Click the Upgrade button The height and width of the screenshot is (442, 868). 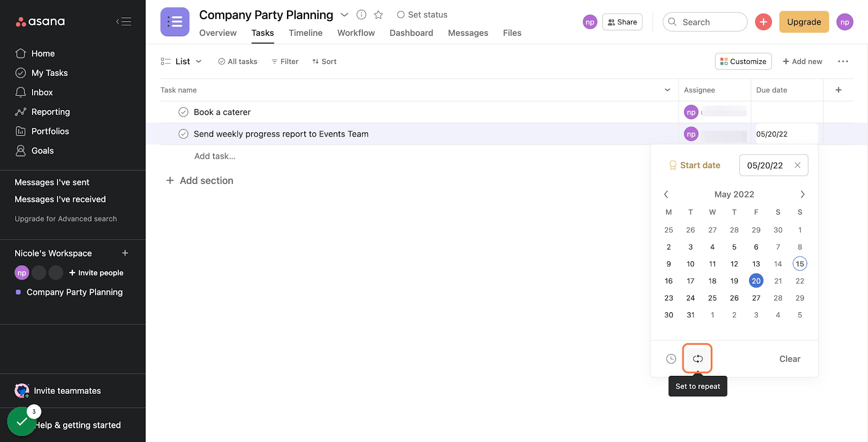click(804, 22)
